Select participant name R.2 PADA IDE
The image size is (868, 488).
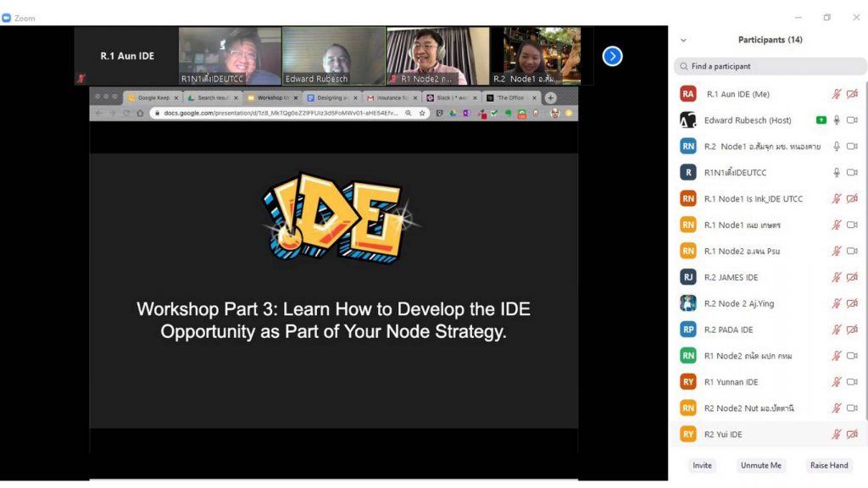728,330
